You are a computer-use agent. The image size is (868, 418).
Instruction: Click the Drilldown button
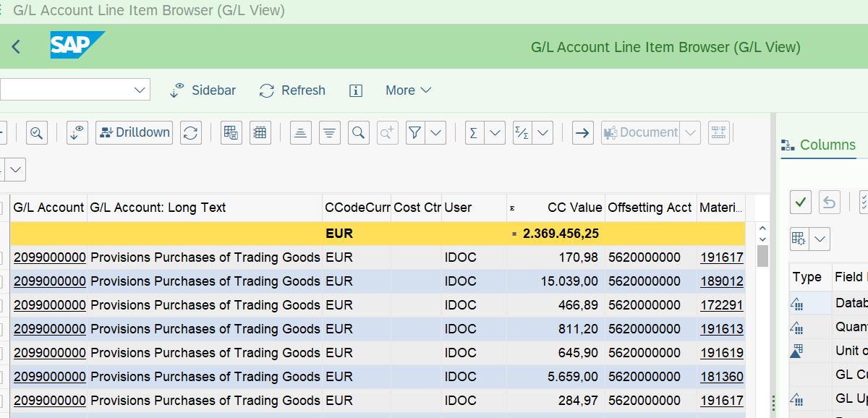tap(134, 132)
